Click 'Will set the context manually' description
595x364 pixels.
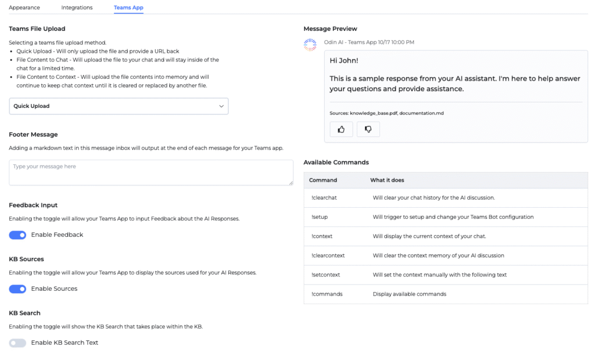(439, 275)
